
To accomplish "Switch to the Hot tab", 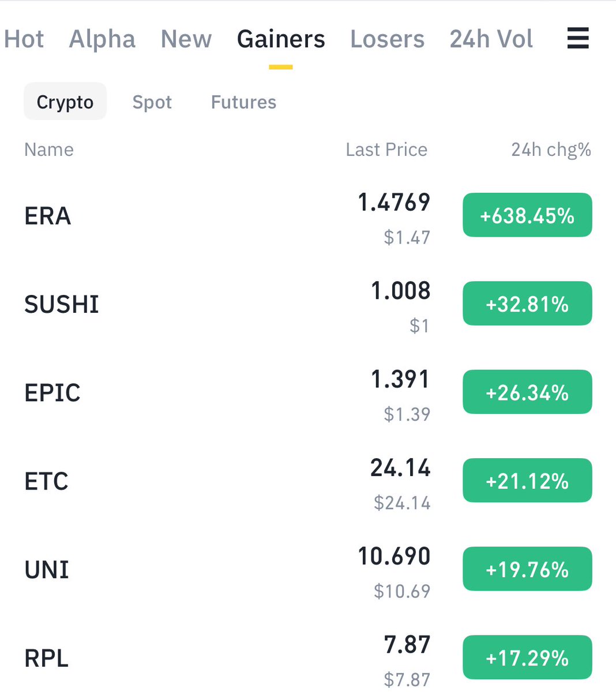I will [x=24, y=39].
